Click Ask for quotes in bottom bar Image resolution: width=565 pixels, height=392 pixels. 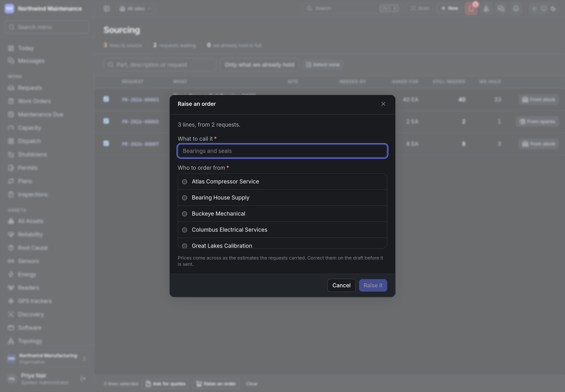click(165, 384)
